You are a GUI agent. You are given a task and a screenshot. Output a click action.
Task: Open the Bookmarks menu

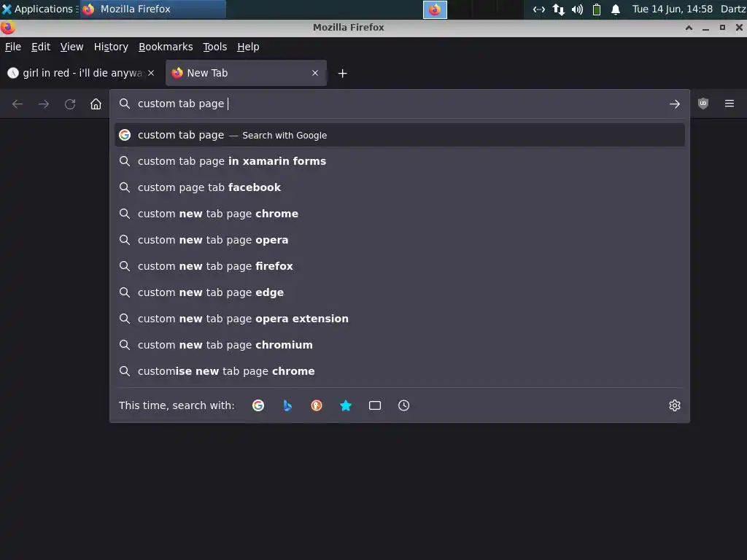pyautogui.click(x=166, y=47)
